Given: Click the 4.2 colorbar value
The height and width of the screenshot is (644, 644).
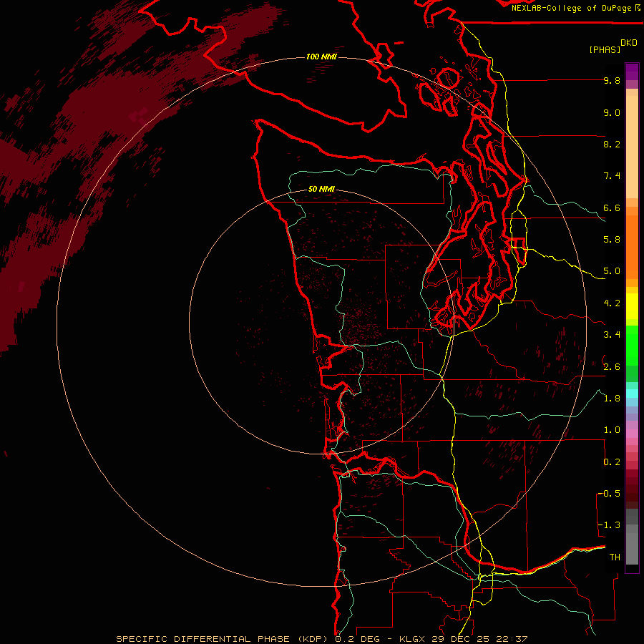Looking at the screenshot, I should [x=612, y=303].
